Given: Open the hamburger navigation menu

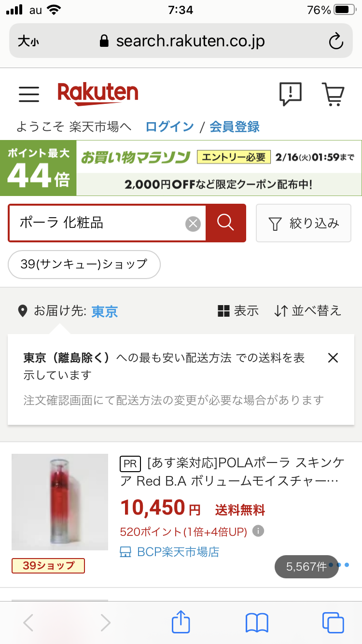Looking at the screenshot, I should (29, 94).
